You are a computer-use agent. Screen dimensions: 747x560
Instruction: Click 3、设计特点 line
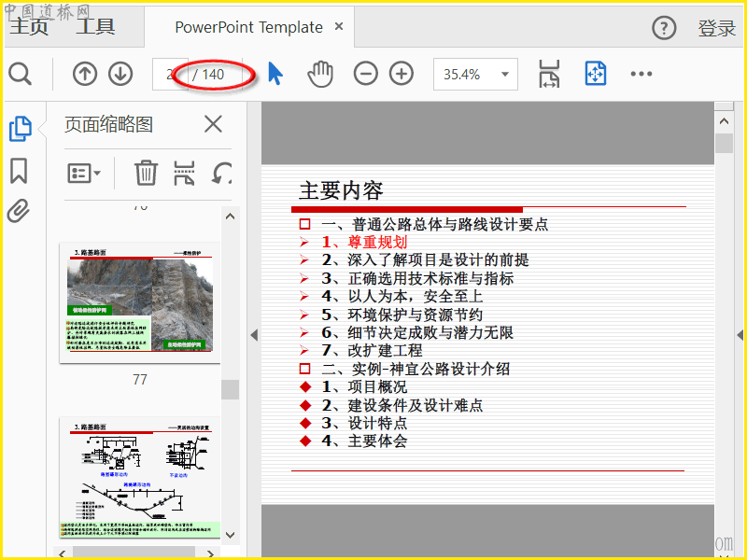(364, 423)
